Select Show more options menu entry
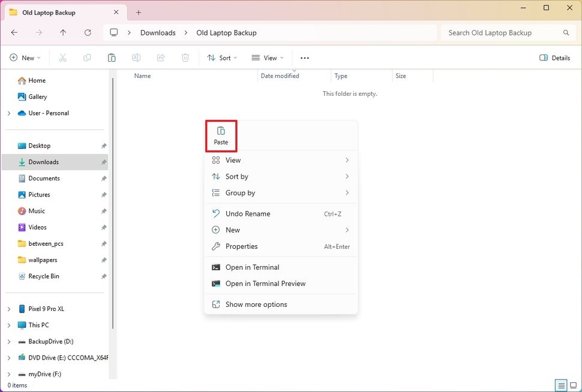Screen dimensions: 582x392 tap(256, 304)
